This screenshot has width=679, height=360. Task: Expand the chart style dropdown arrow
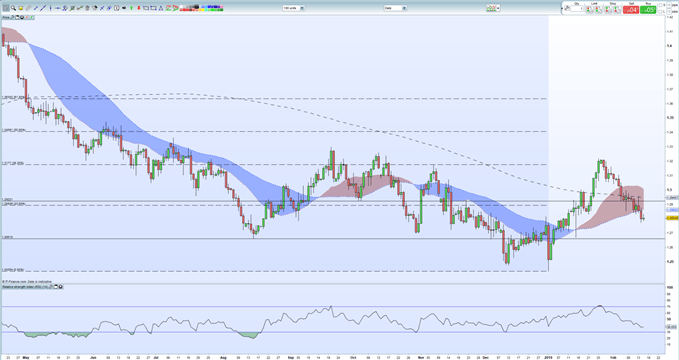[x=498, y=8]
